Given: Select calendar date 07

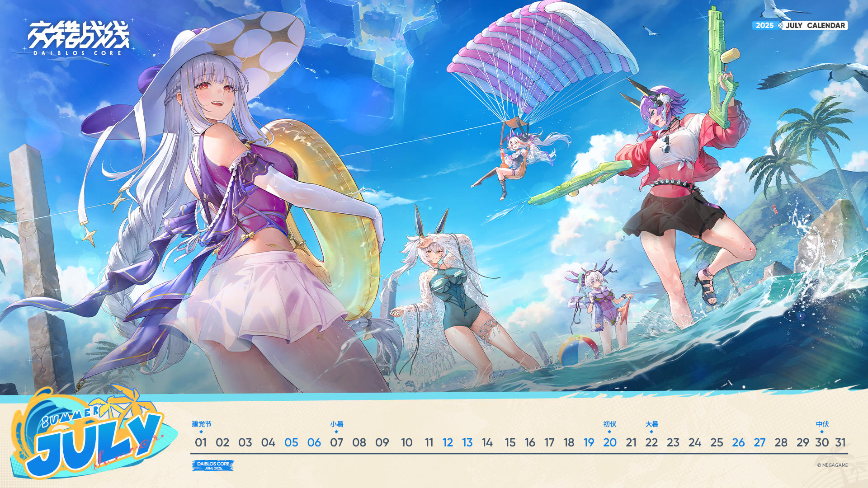Looking at the screenshot, I should 336,442.
